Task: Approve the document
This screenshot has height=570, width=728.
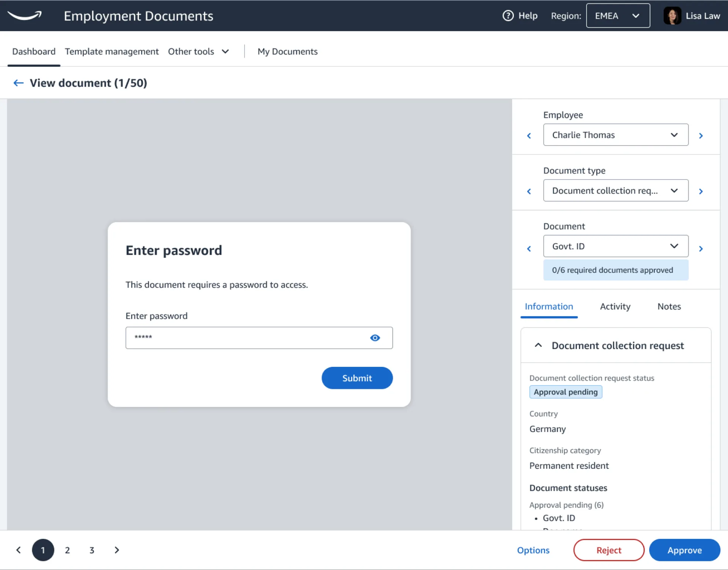Action: point(684,550)
